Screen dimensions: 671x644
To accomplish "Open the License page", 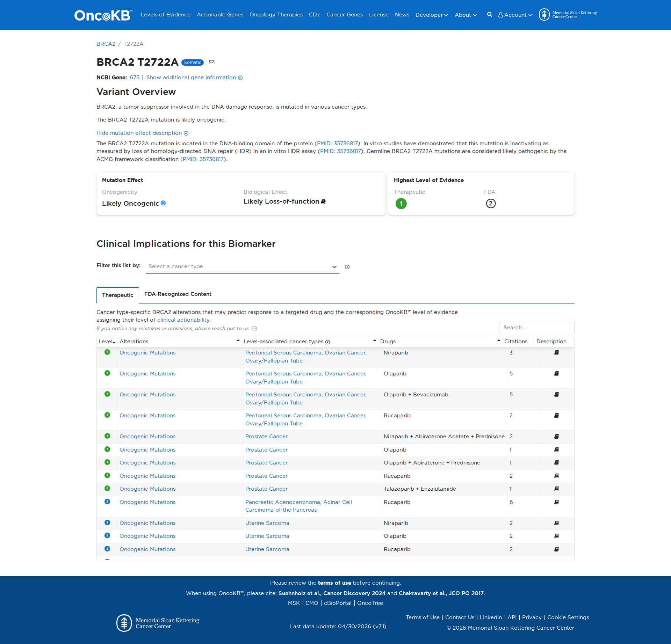I will pos(379,15).
